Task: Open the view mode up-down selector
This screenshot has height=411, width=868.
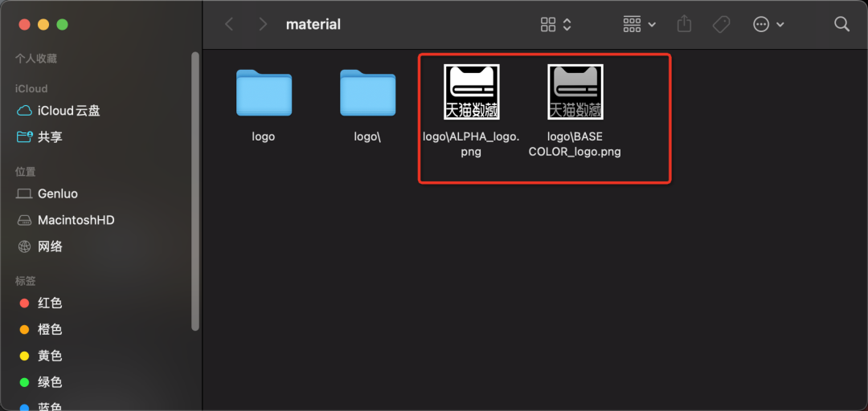Action: 567,24
